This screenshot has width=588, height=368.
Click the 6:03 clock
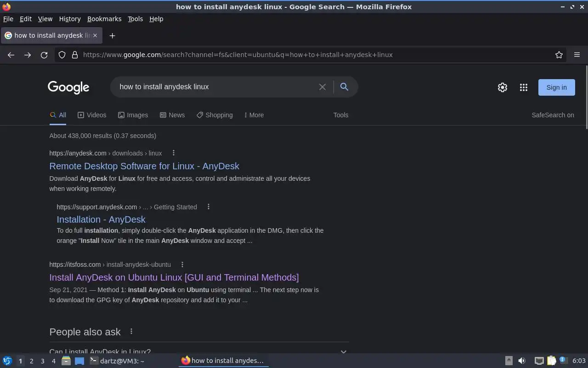[x=579, y=361]
